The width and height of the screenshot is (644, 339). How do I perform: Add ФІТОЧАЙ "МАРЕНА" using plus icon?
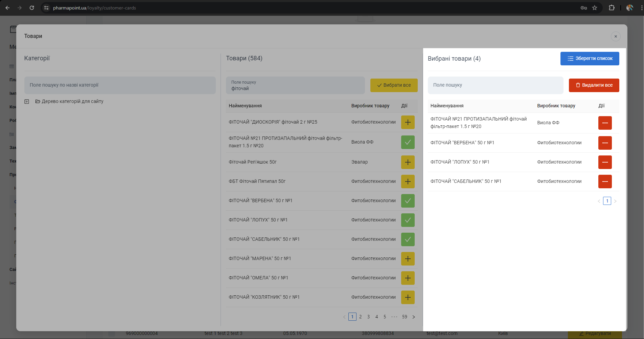click(x=408, y=259)
